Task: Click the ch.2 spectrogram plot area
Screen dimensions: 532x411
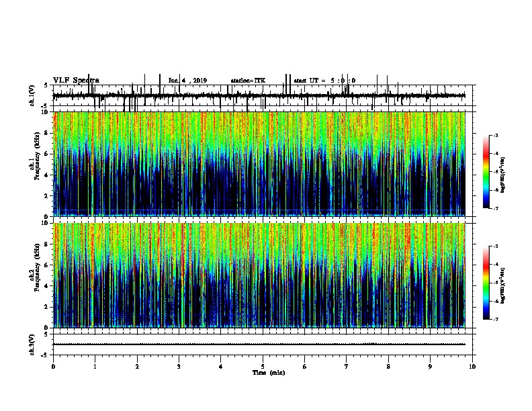Action: coord(259,275)
